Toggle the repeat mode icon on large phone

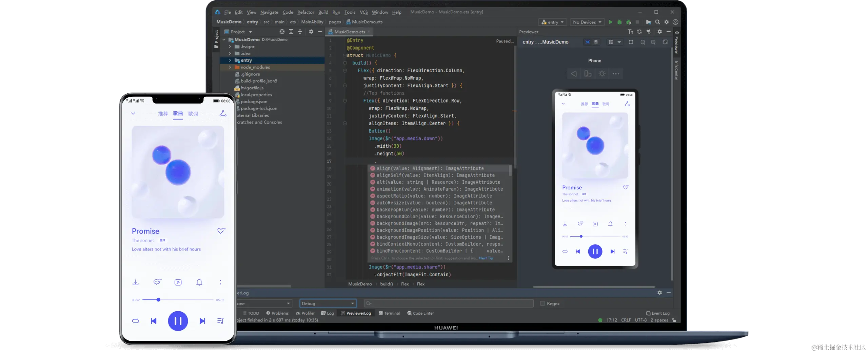tap(136, 321)
